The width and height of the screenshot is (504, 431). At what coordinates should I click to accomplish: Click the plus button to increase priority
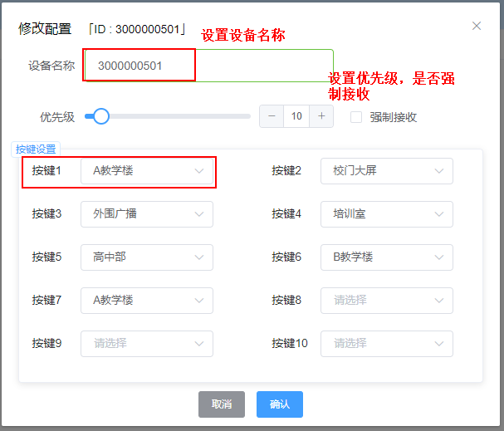click(x=321, y=116)
